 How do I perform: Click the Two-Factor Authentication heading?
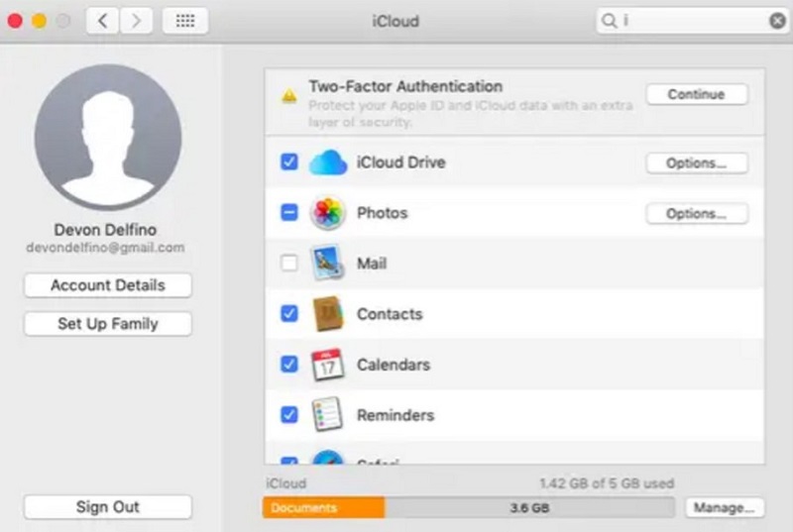click(x=405, y=86)
